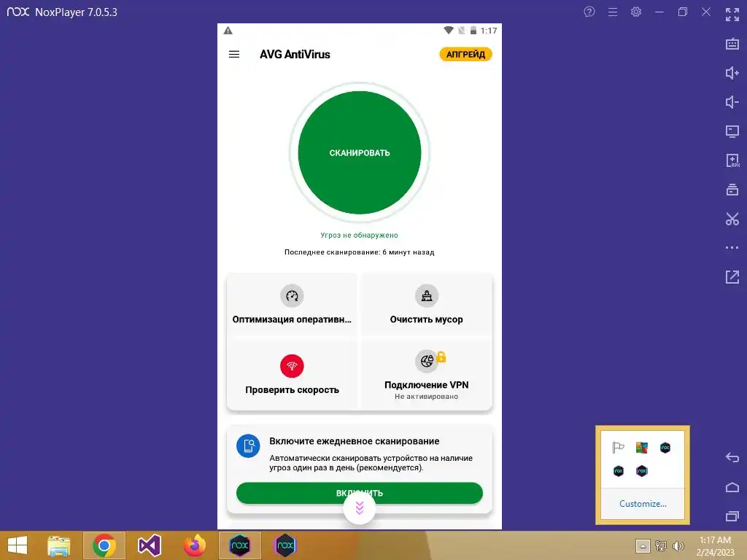Image resolution: width=747 pixels, height=560 pixels.
Task: Click the Android warning triangle notification
Action: coord(228,31)
